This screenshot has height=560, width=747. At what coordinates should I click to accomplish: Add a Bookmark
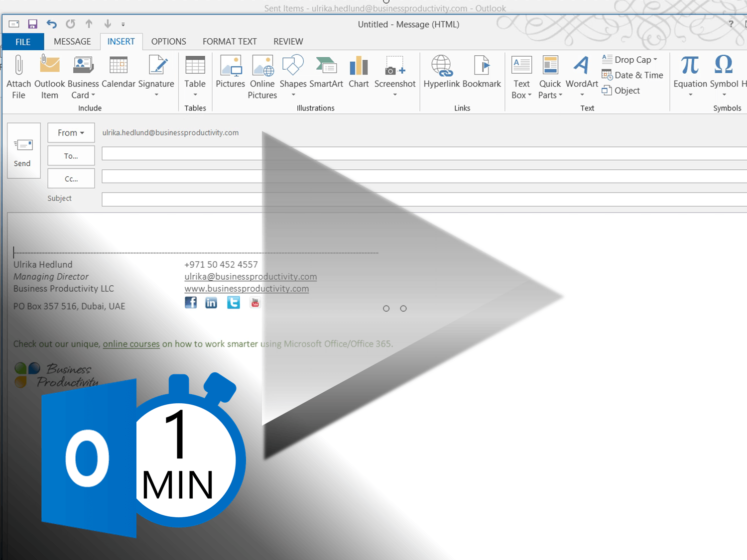(482, 72)
